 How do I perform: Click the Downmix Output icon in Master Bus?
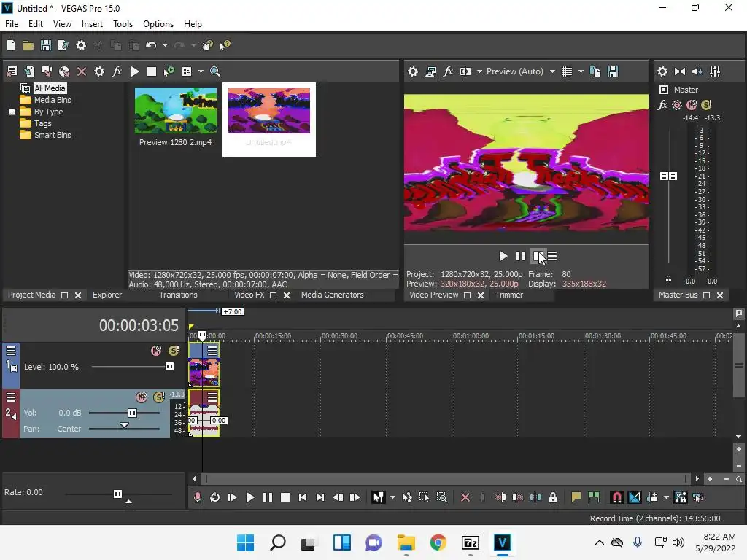pyautogui.click(x=680, y=71)
